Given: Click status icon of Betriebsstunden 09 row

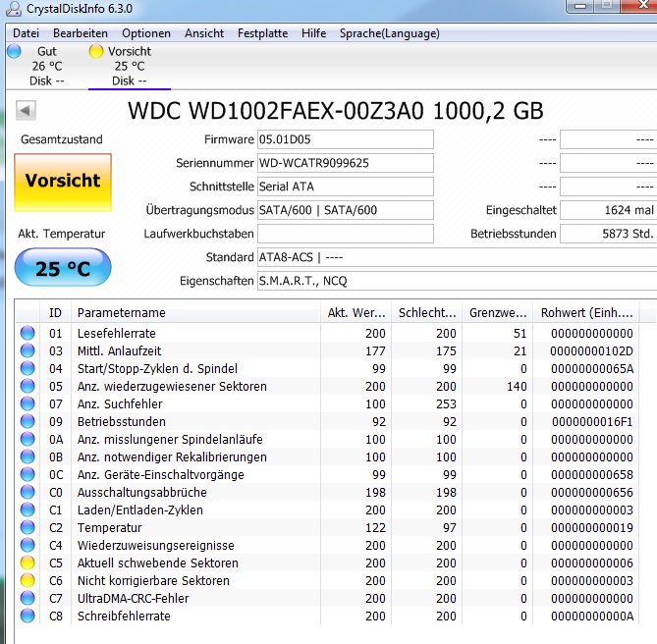Looking at the screenshot, I should click(27, 421).
